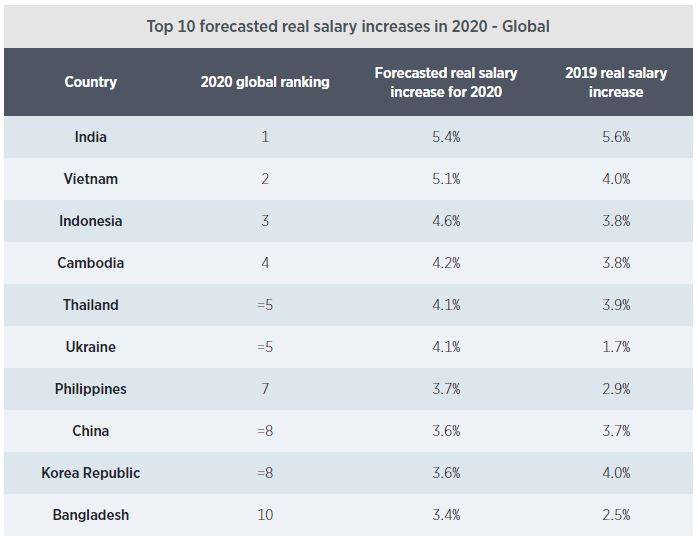Select Ukraine's 1.7% 2019 increase value
698x541 pixels.
click(616, 347)
